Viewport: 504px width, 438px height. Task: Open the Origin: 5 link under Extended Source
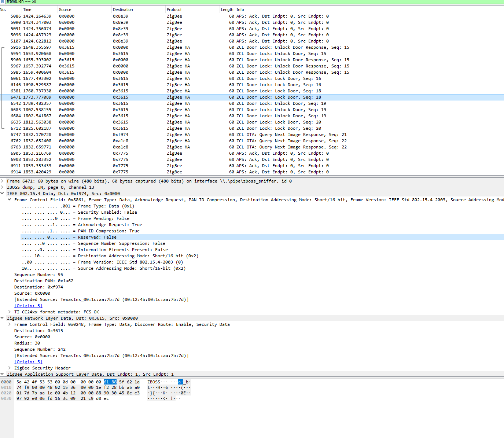click(x=28, y=305)
